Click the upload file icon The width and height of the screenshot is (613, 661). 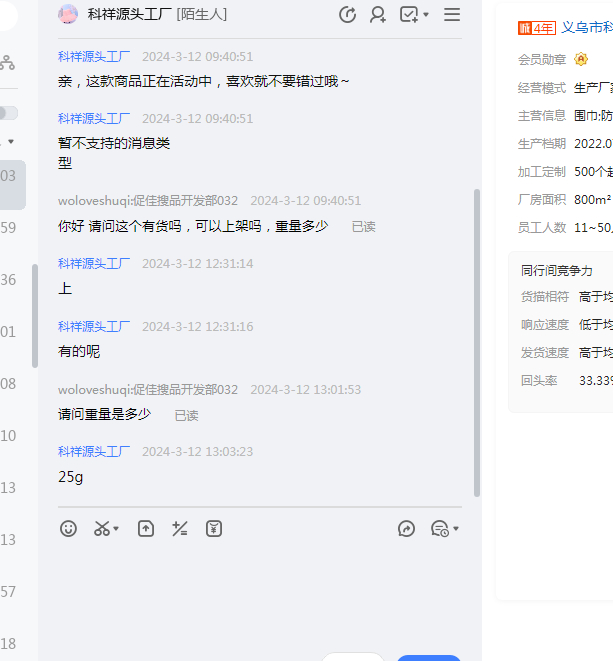[146, 528]
